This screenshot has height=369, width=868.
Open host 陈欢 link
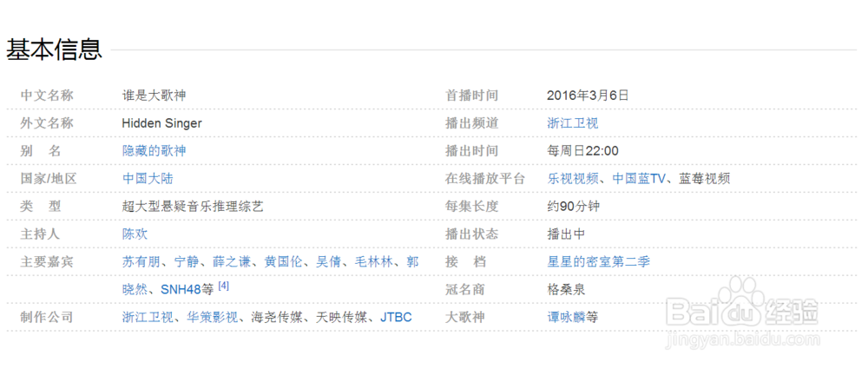135,234
